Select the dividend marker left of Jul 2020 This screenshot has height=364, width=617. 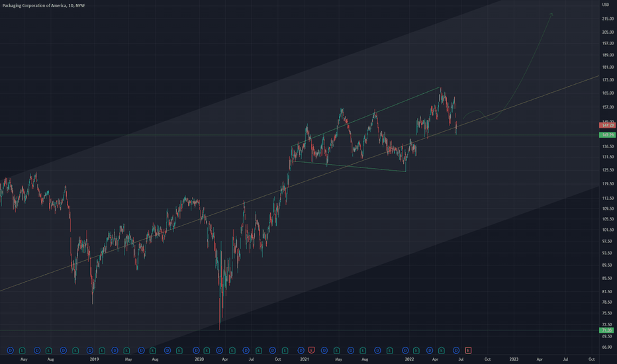point(246,350)
